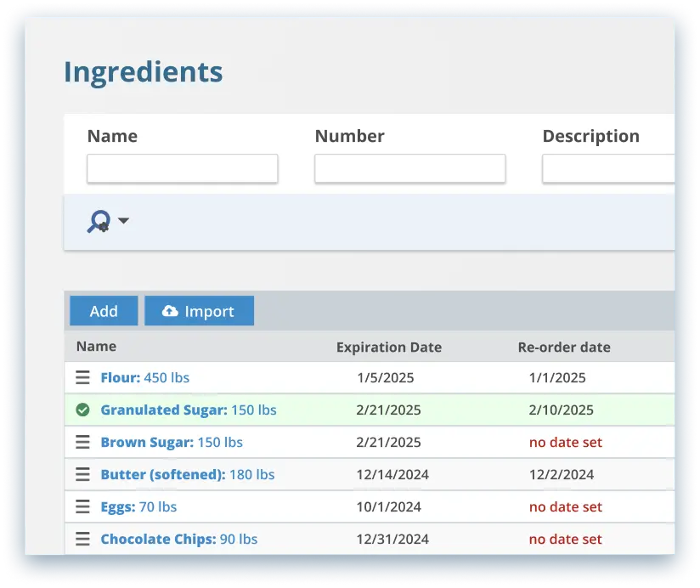Select Eggs expiration date 10/1/2024
This screenshot has height=588, width=700.
click(388, 506)
